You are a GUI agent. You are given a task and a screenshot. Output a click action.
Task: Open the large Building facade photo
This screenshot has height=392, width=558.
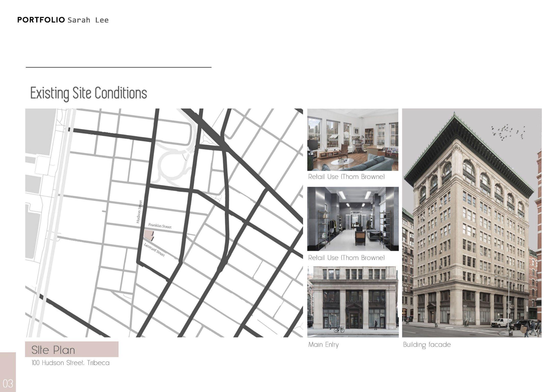pos(472,223)
